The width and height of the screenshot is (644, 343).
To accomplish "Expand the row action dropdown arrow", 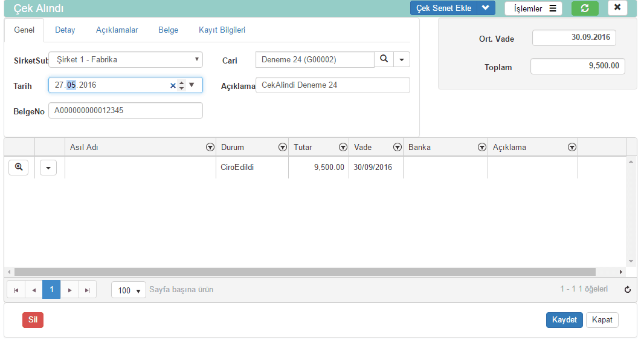I will (x=48, y=168).
